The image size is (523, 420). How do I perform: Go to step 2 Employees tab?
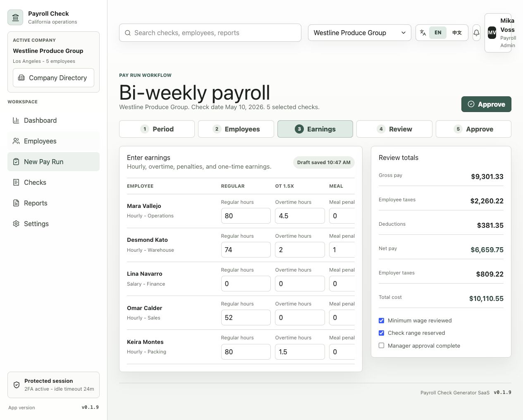click(x=236, y=129)
